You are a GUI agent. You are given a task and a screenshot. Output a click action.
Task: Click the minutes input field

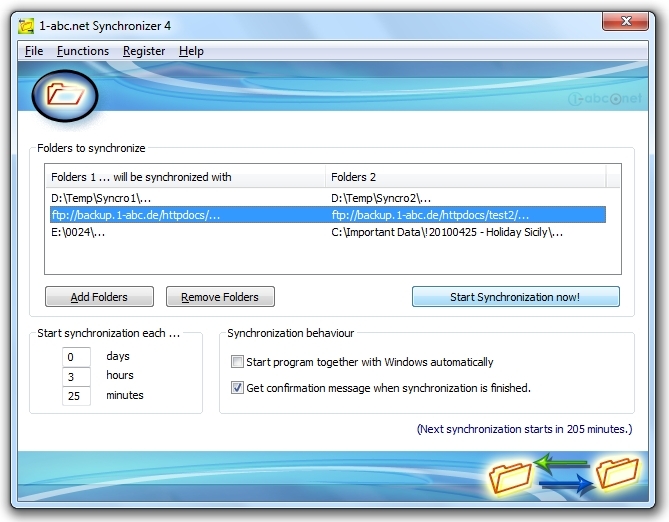coord(76,396)
